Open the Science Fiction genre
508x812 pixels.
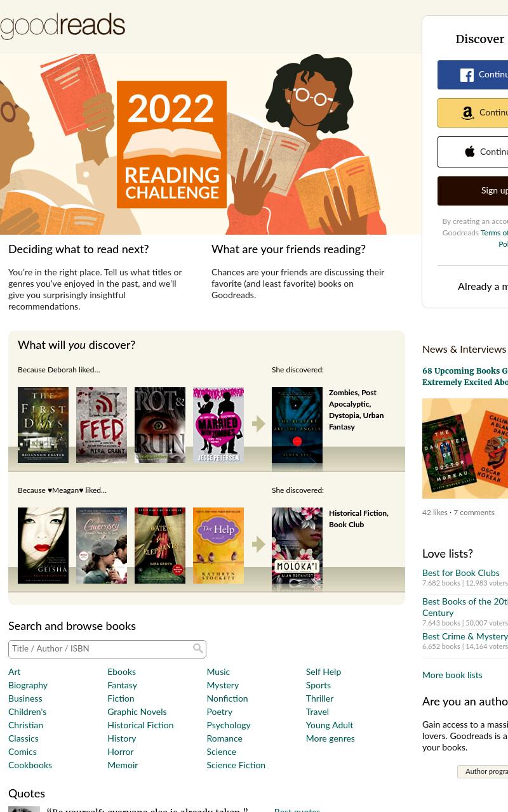[236, 765]
